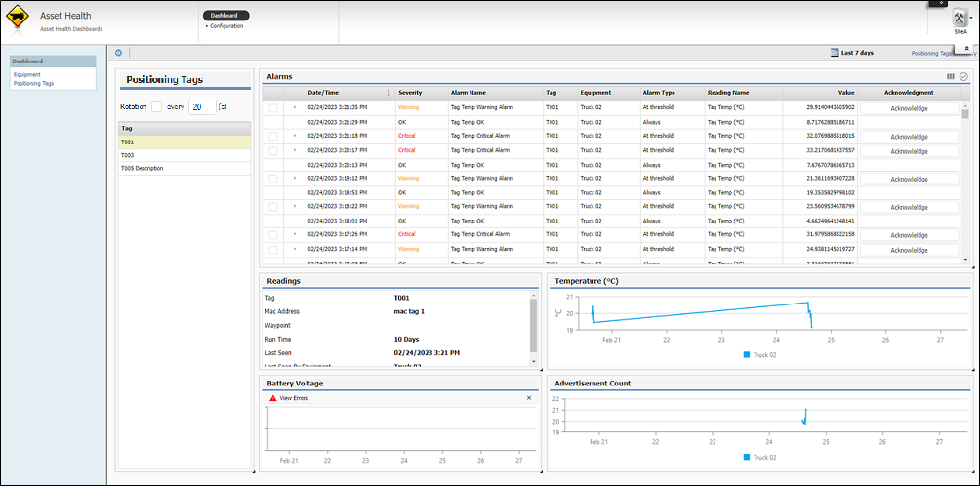The height and width of the screenshot is (486, 980).
Task: Open the Alarms column chooser icon
Action: [951, 76]
